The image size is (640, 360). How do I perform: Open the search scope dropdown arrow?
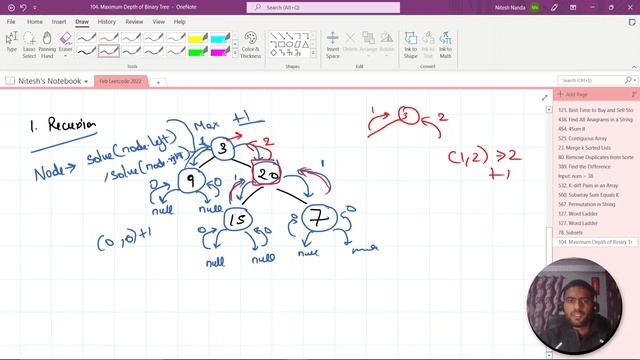coord(635,80)
